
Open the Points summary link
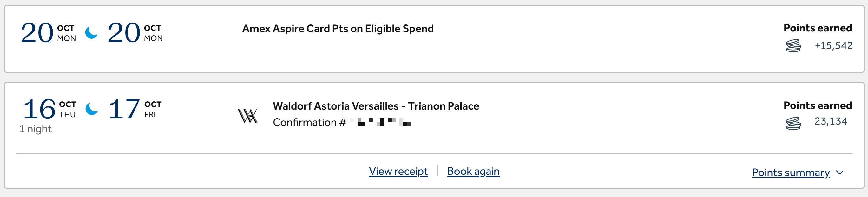point(791,173)
